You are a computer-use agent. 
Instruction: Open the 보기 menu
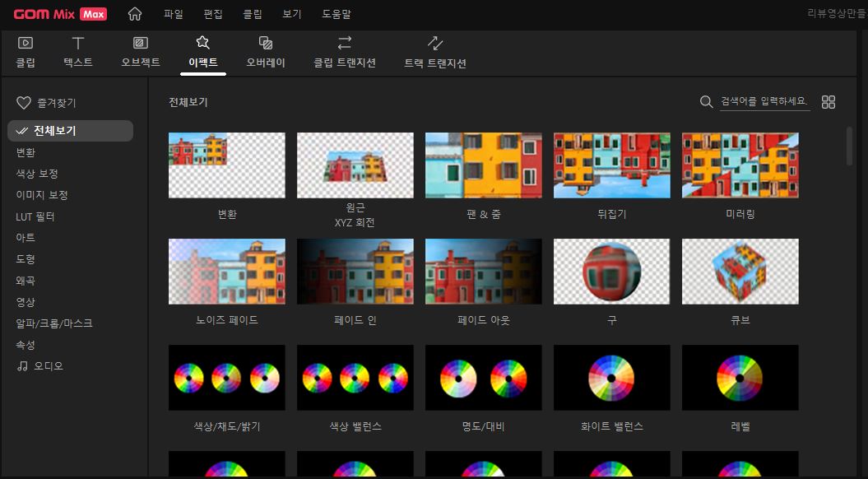(x=292, y=14)
